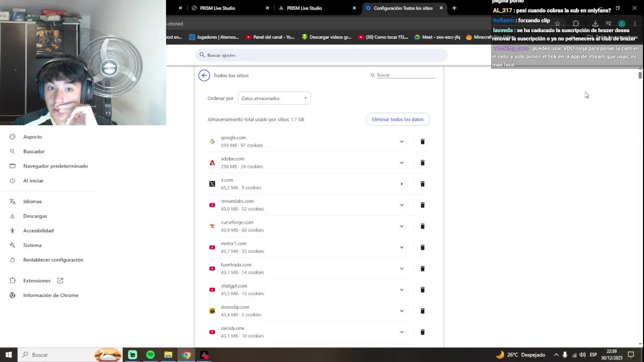Open the Windows Start menu
The width and height of the screenshot is (644, 362).
point(9,355)
